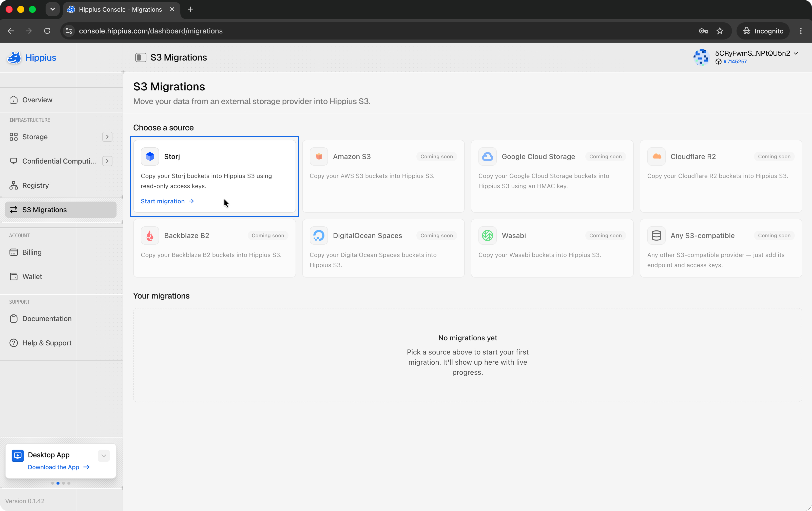The height and width of the screenshot is (511, 812).
Task: Close the Hippius Console tab
Action: [172, 9]
